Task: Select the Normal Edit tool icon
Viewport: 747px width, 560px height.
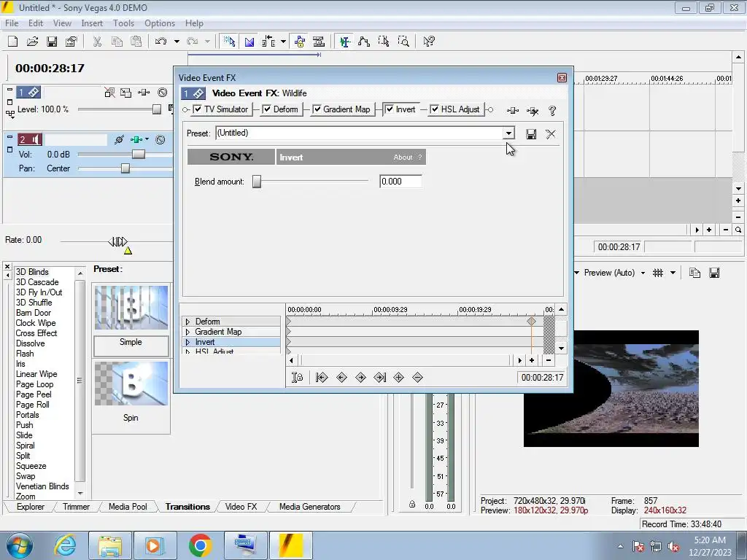Action: point(345,42)
